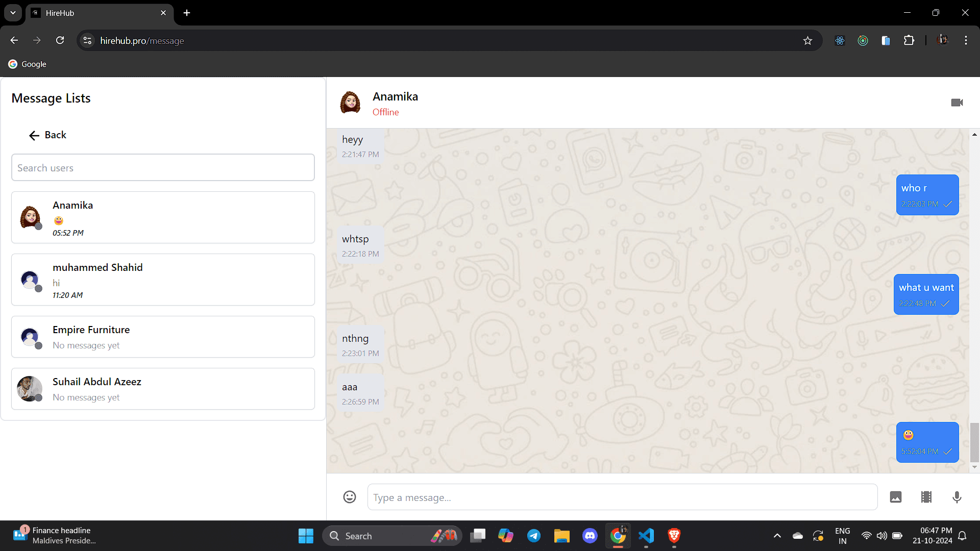This screenshot has height=551, width=980.
Task: Click Anamika's avatar in chat header
Action: pos(350,103)
